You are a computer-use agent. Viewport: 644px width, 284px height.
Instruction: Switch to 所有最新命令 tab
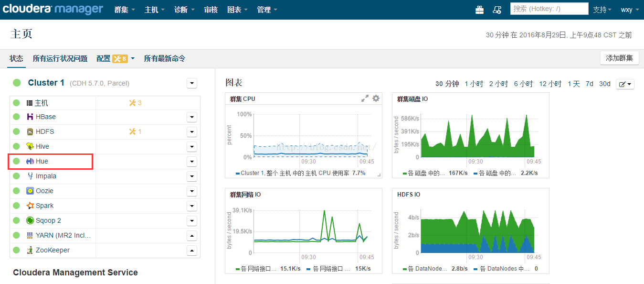(165, 58)
